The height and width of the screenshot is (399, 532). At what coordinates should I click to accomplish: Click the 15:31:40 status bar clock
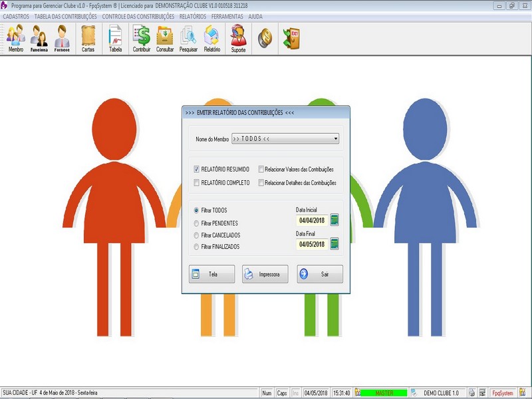pyautogui.click(x=341, y=393)
